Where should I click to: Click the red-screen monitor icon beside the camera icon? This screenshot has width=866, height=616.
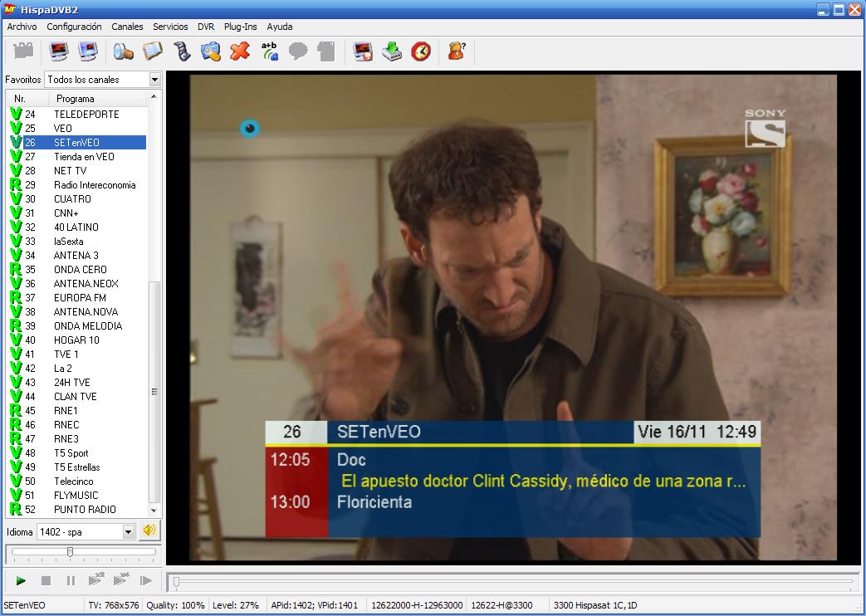coord(59,51)
